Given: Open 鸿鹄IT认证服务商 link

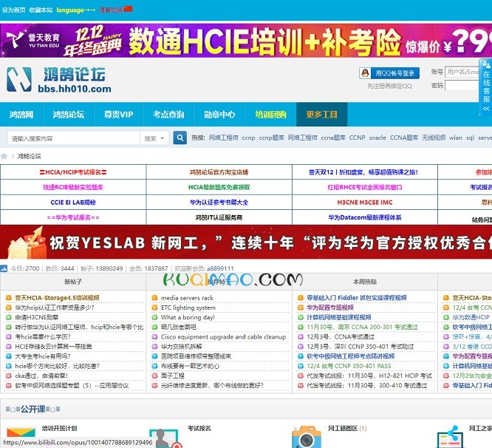Looking at the screenshot, I should (x=219, y=217).
